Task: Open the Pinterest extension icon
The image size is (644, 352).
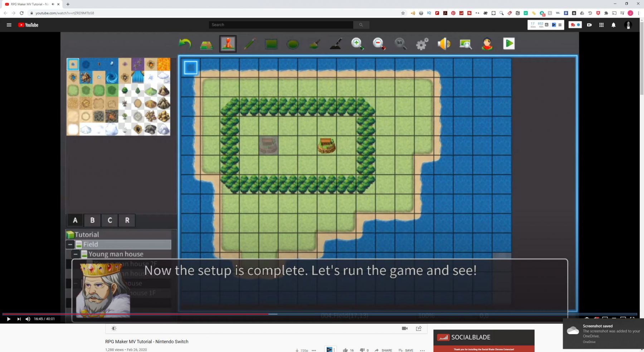Action: pos(453,13)
